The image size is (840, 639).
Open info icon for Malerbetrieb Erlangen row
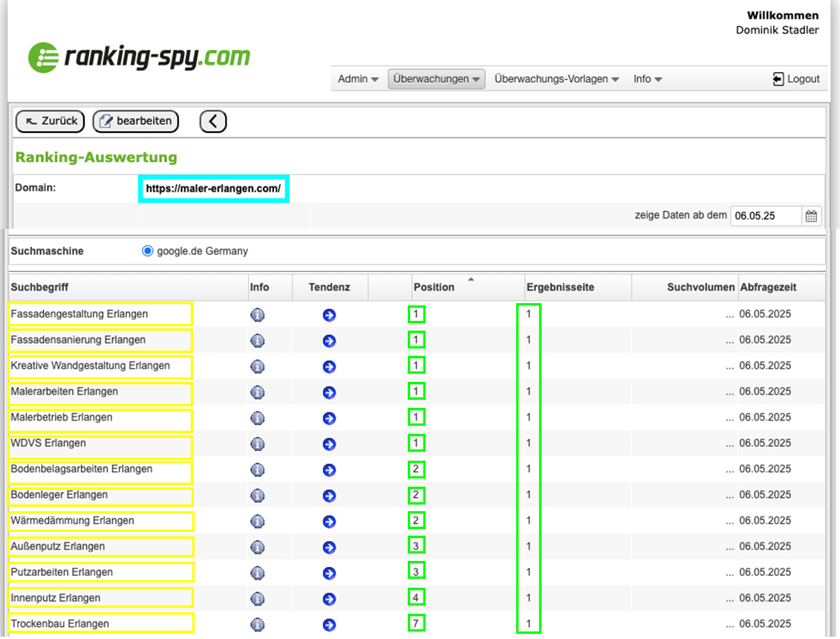point(258,418)
